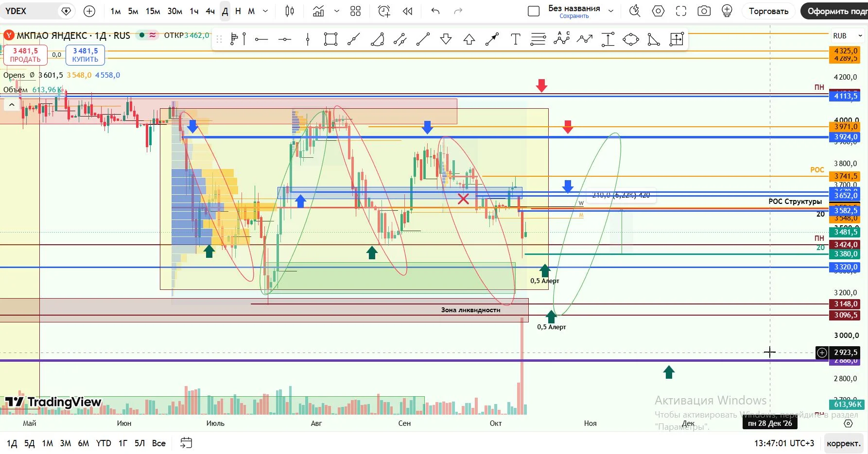Screen dimensions: 868x454
Task: Open price scale settings gear icon
Action: click(x=848, y=423)
